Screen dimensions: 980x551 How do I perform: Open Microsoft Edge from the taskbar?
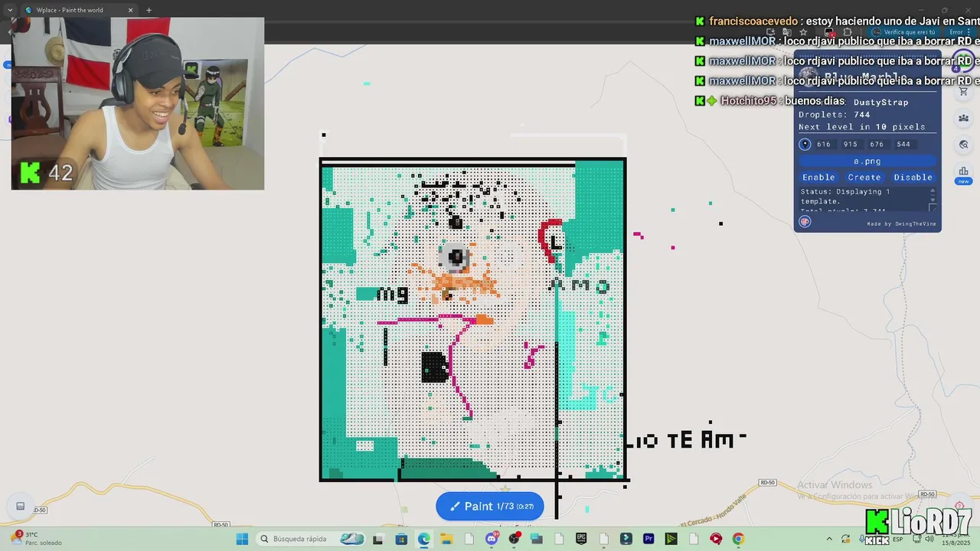click(423, 539)
